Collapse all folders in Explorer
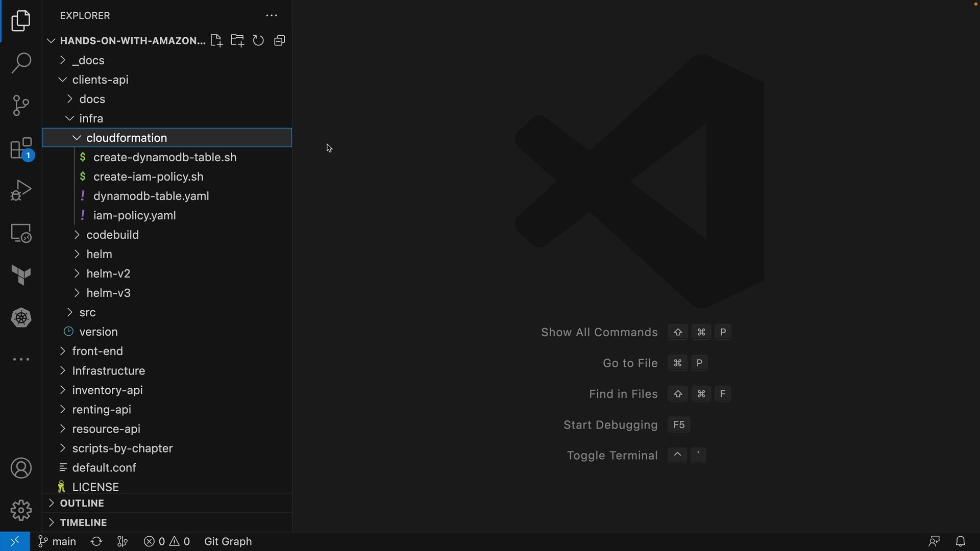The width and height of the screenshot is (980, 551). pos(280,41)
